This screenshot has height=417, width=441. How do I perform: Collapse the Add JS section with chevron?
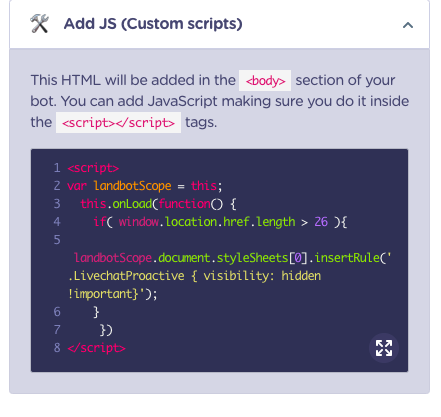click(x=408, y=25)
